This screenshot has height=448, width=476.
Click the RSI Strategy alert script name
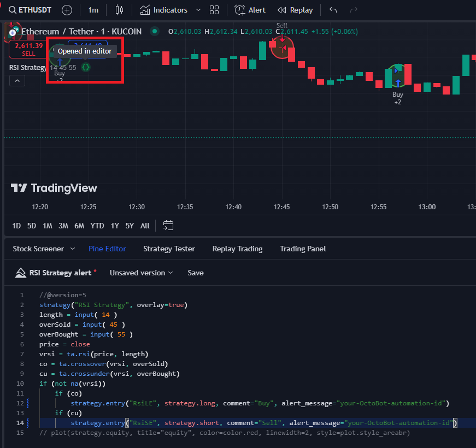pyautogui.click(x=60, y=273)
